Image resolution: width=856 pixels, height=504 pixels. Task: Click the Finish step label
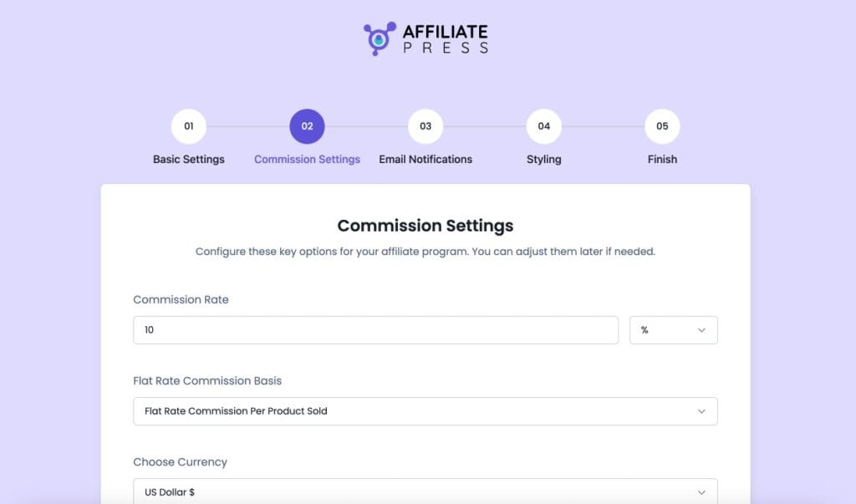[x=661, y=159]
